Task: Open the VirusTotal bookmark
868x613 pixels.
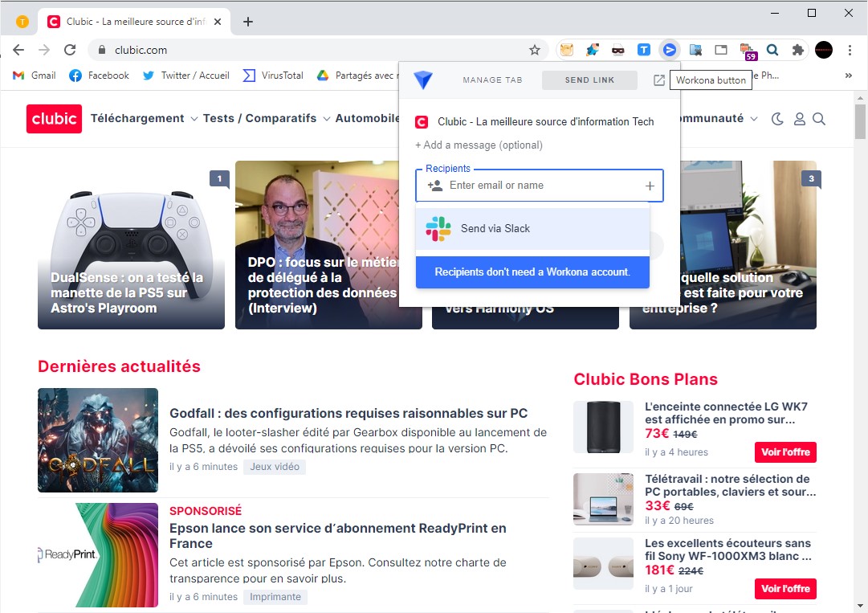Action: point(274,76)
